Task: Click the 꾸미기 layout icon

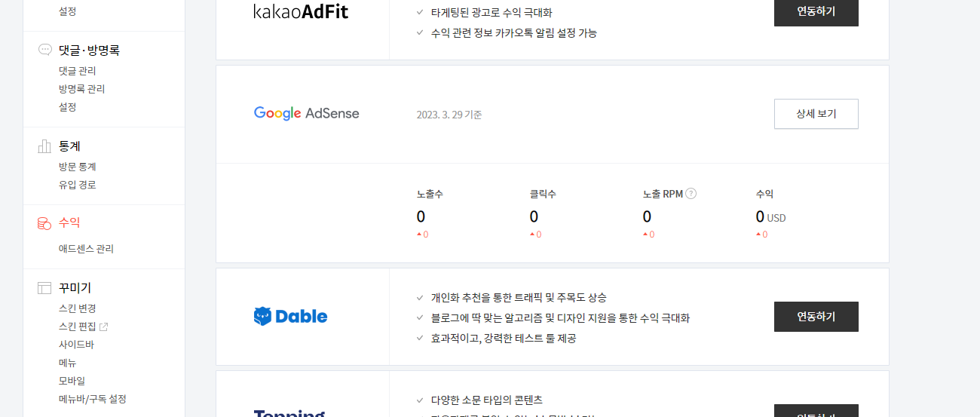Action: coord(44,288)
